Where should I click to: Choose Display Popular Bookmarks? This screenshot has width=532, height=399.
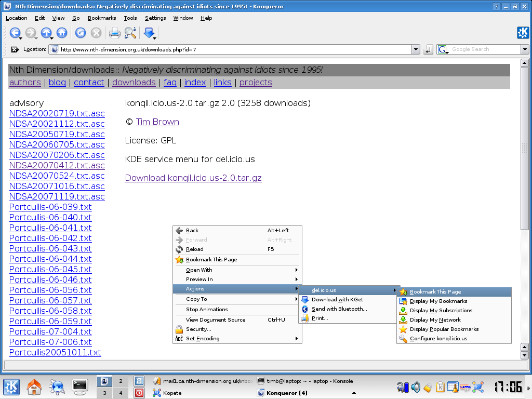click(x=454, y=329)
